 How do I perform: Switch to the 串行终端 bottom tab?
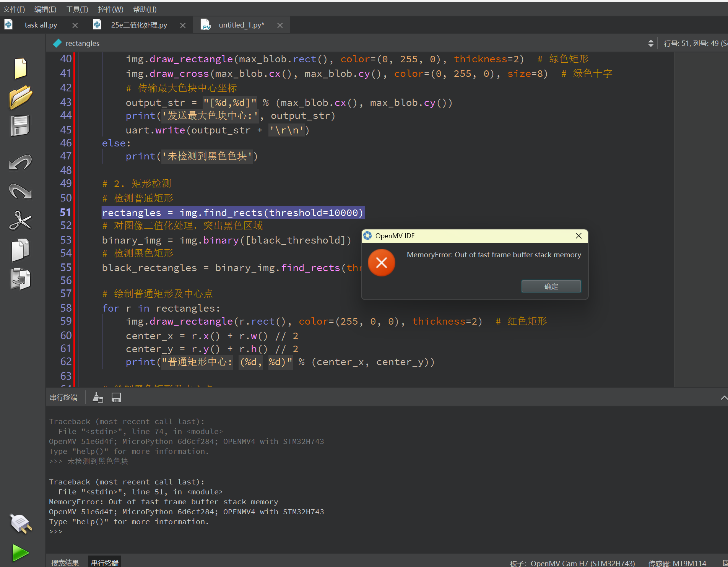tap(104, 562)
